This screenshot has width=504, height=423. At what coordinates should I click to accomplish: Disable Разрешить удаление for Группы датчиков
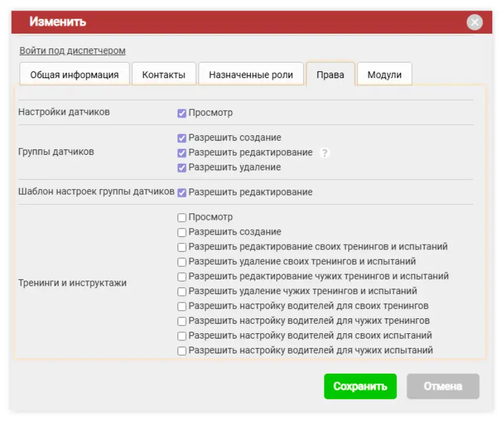tap(182, 167)
